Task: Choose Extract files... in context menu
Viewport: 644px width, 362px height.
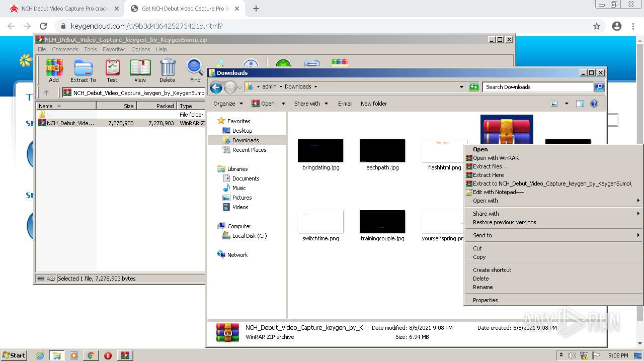Action: (x=553, y=166)
